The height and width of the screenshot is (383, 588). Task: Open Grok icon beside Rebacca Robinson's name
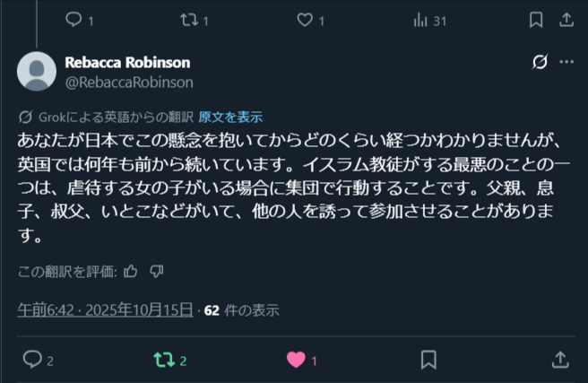(x=540, y=62)
